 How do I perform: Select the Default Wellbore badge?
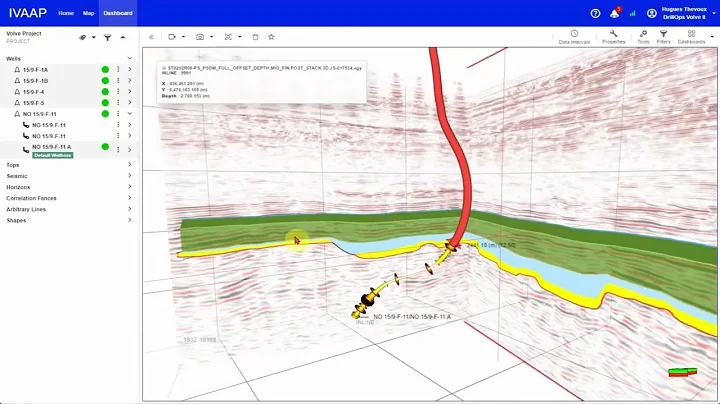(x=52, y=155)
